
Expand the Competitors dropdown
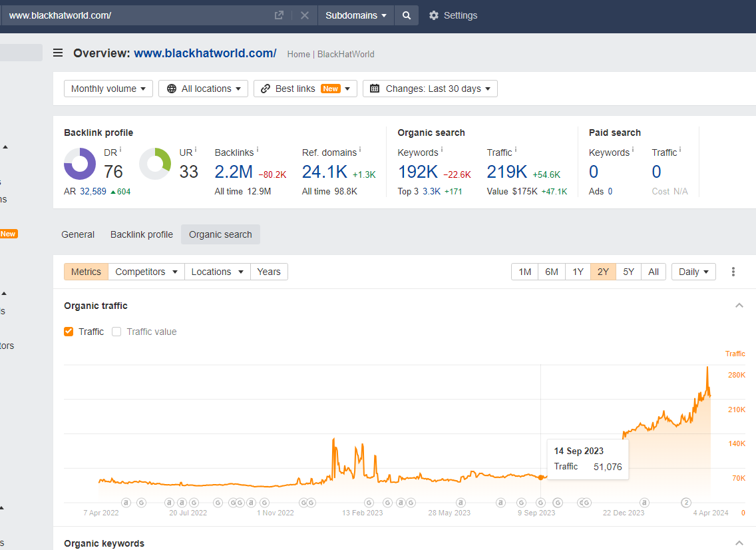[146, 272]
